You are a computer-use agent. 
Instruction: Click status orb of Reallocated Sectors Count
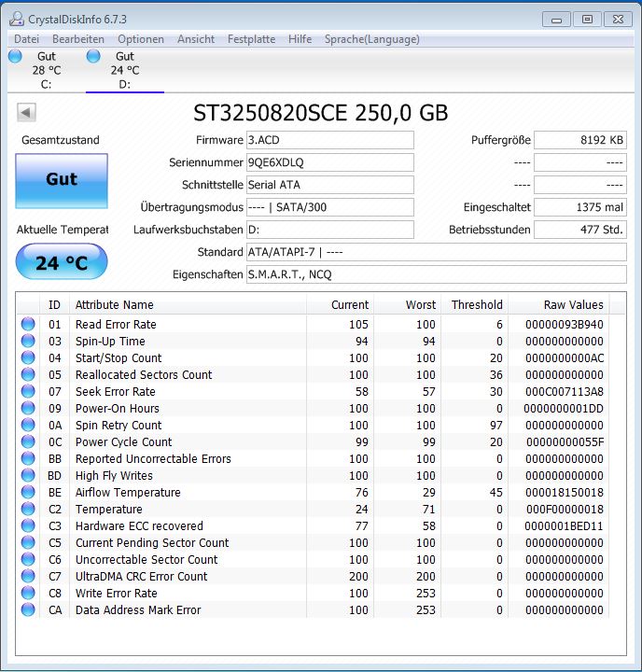point(28,374)
